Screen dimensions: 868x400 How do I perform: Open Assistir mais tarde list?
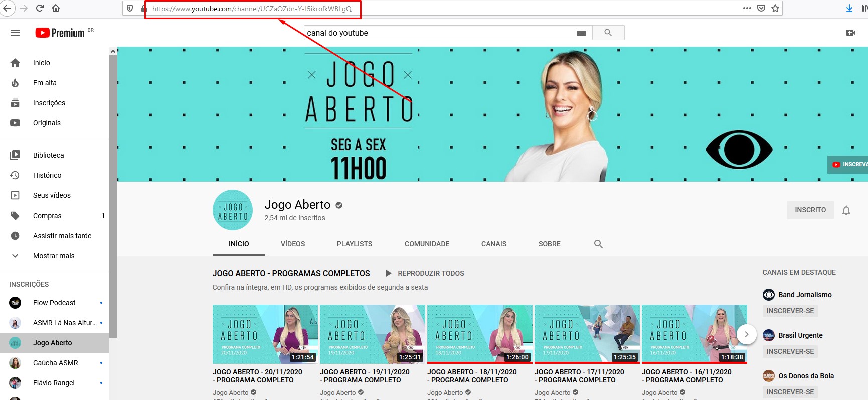[54, 236]
